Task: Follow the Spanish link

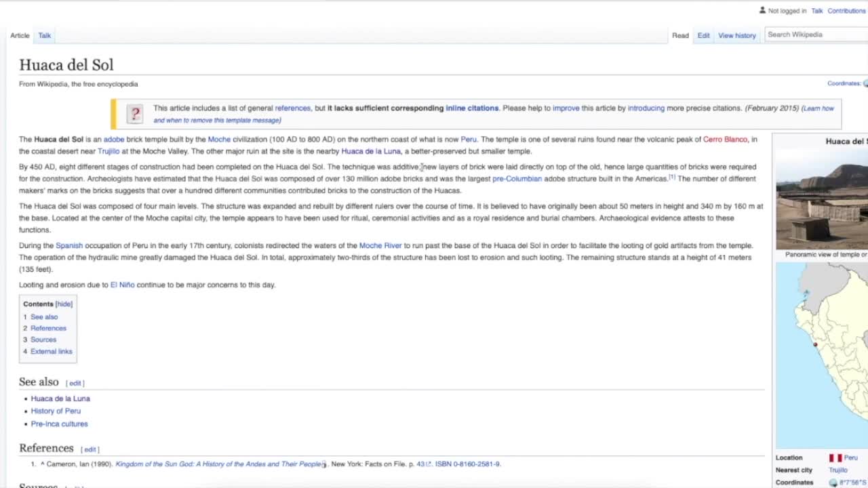Action: coord(69,245)
